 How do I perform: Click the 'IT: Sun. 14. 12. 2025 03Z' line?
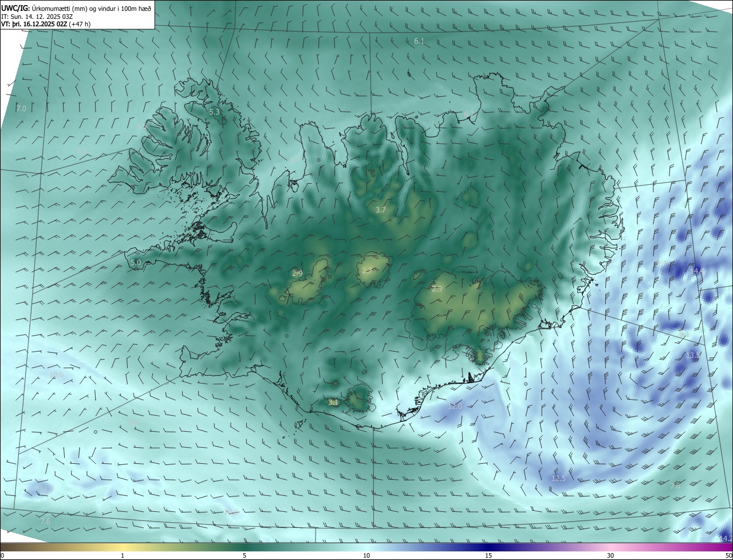37,17
